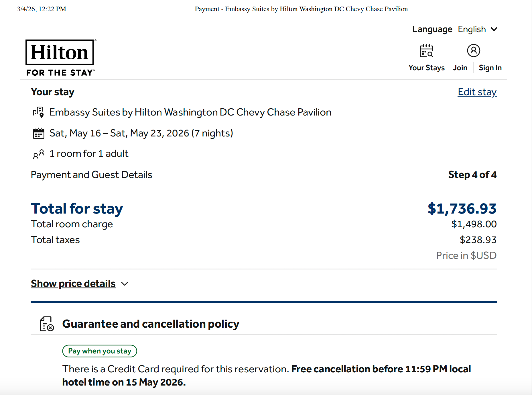Click the Hilton logo
Screen dimensions: 532x395
60,58
